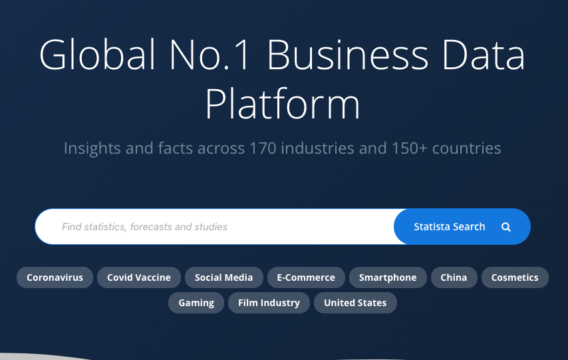Click the Global No.1 Business Data headline line
The image size is (568, 360).
pos(282,55)
